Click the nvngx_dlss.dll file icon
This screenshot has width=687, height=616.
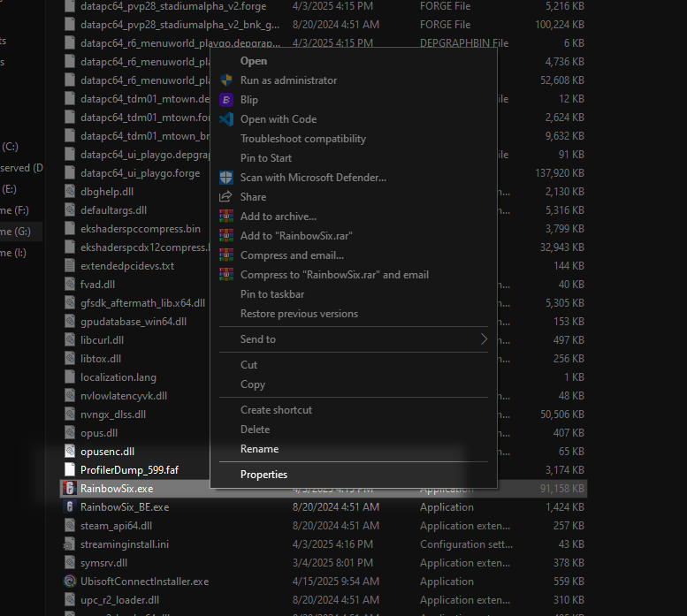[69, 414]
